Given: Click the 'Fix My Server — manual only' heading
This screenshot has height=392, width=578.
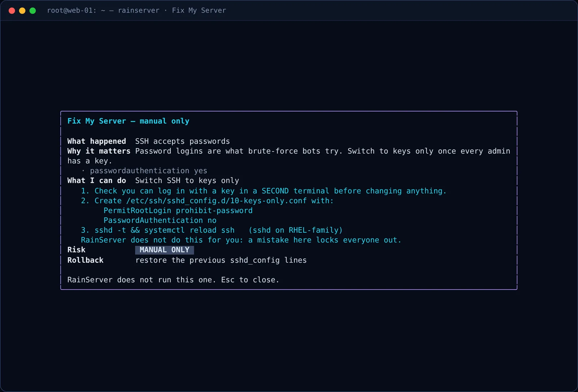Looking at the screenshot, I should [128, 121].
